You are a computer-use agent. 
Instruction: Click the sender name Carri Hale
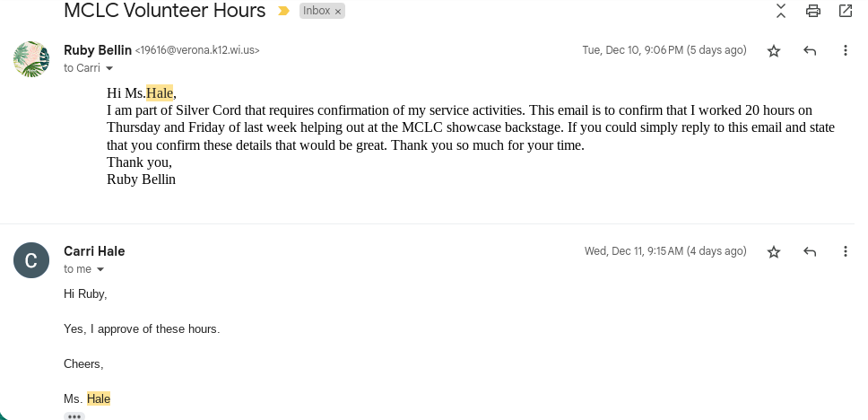(x=94, y=251)
